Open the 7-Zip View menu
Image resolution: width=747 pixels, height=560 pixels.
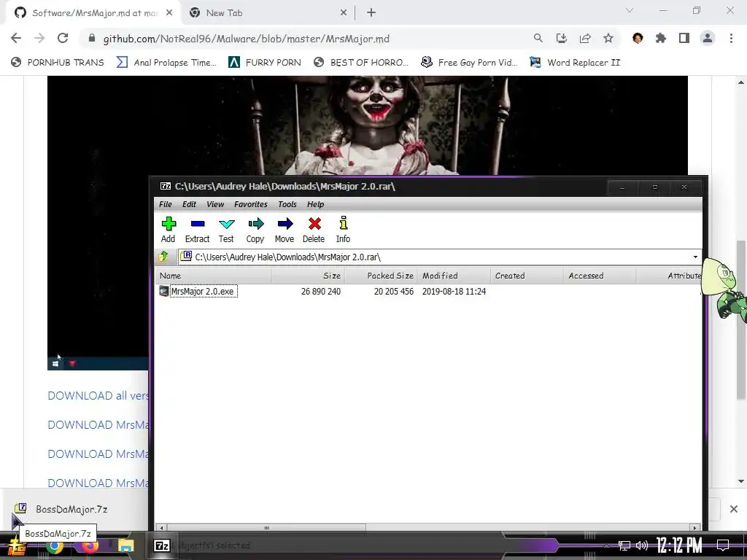point(215,204)
